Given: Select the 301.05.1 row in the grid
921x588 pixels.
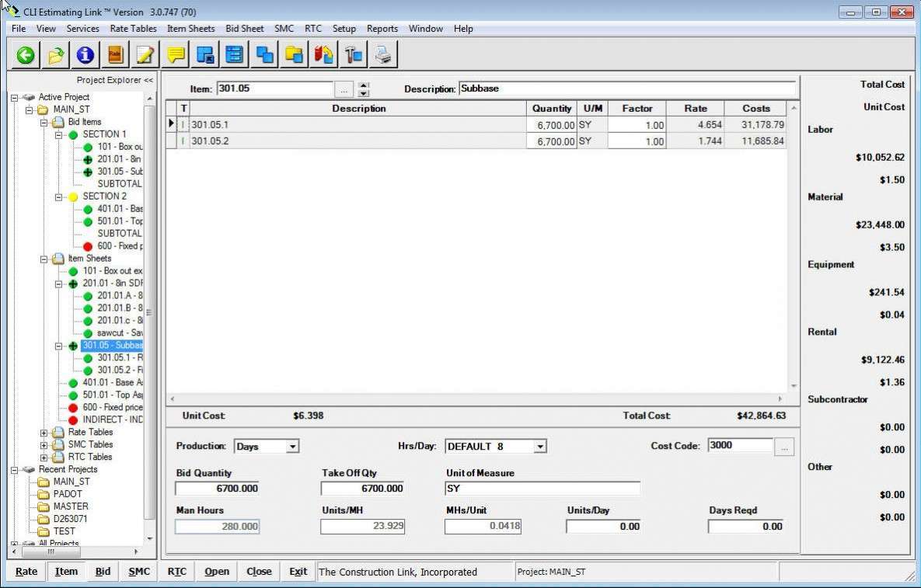Looking at the screenshot, I should click(476, 125).
